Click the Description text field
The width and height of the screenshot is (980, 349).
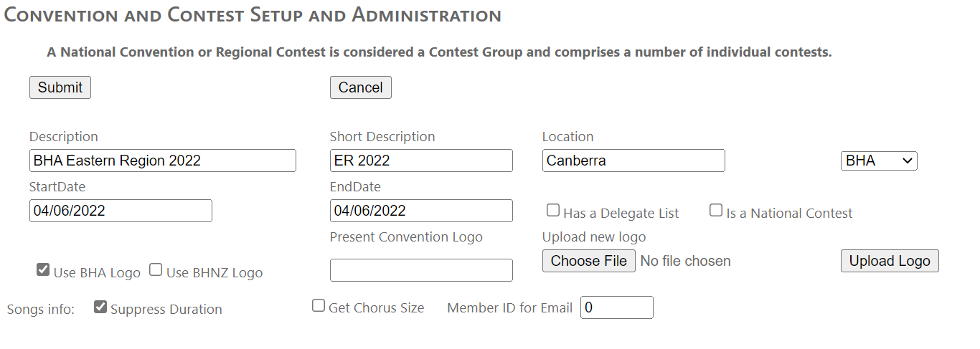(162, 161)
